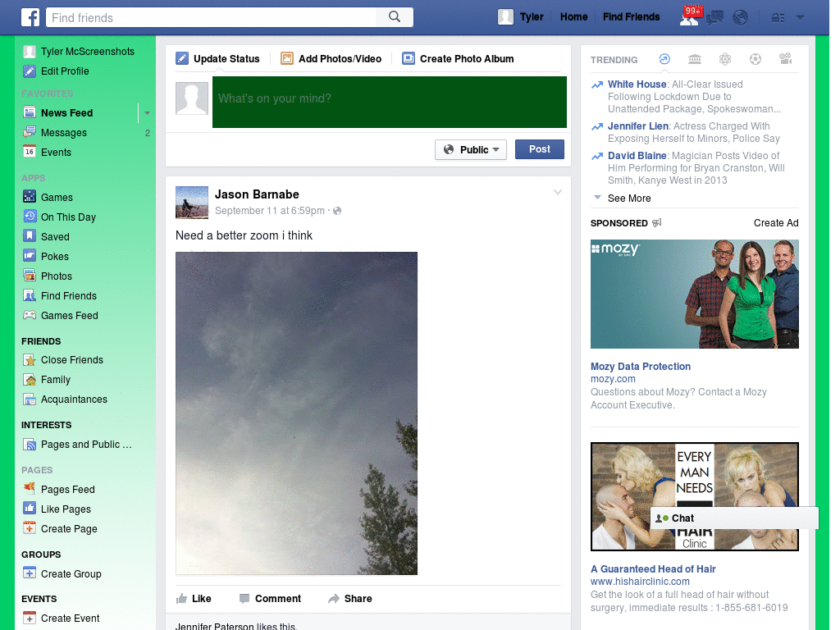Click the Post button
This screenshot has width=840, height=630.
point(539,149)
